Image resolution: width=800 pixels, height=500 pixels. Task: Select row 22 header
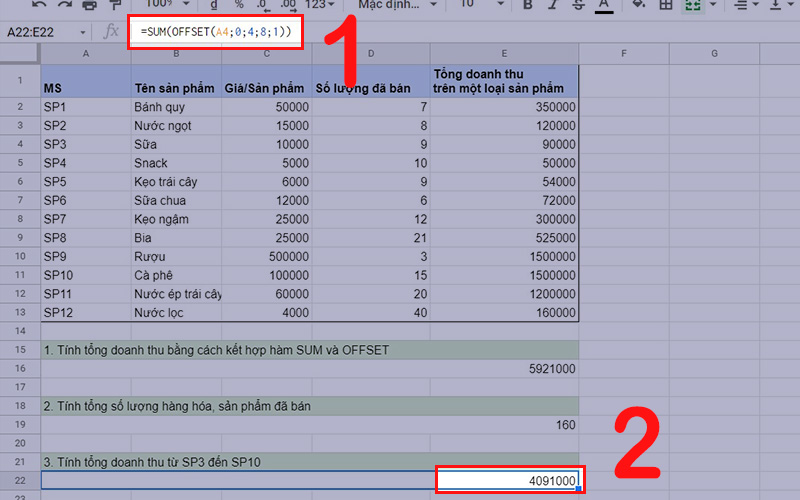coord(20,481)
